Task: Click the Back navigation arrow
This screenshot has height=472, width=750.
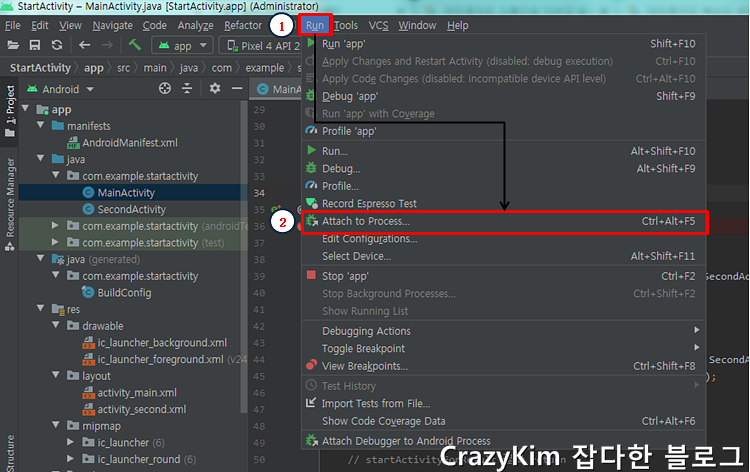Action: tap(85, 45)
